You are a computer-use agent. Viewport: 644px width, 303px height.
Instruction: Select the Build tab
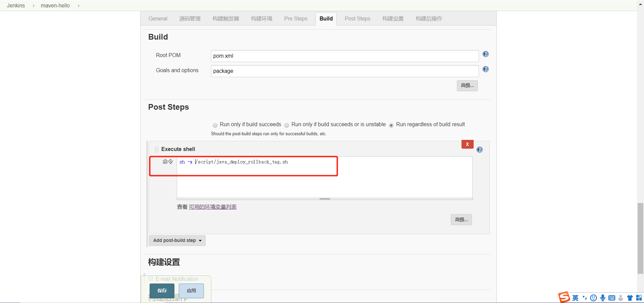(326, 19)
